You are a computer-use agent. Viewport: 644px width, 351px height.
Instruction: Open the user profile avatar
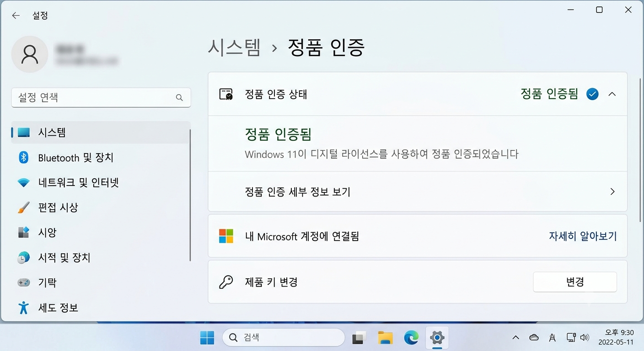coord(30,54)
